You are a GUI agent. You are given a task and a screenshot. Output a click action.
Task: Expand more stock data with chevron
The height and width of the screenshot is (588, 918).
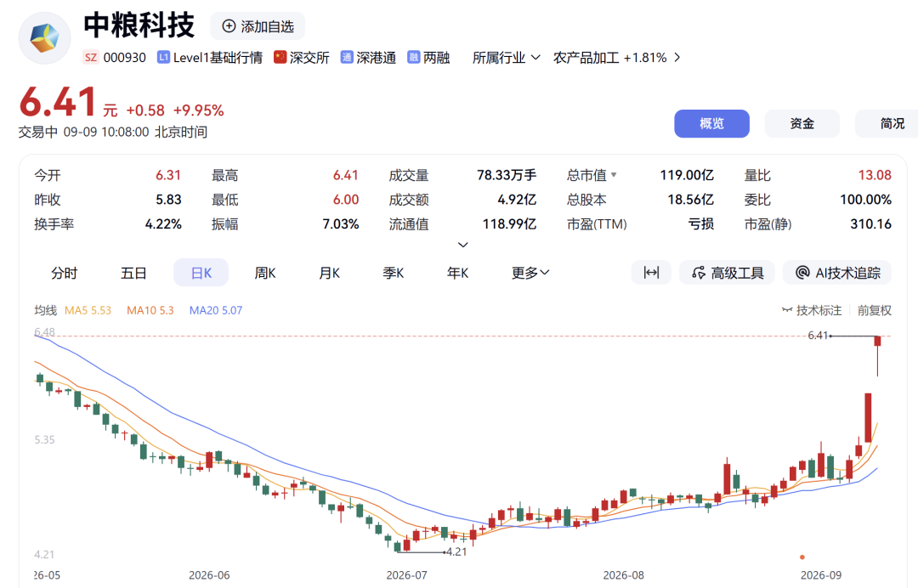[462, 245]
